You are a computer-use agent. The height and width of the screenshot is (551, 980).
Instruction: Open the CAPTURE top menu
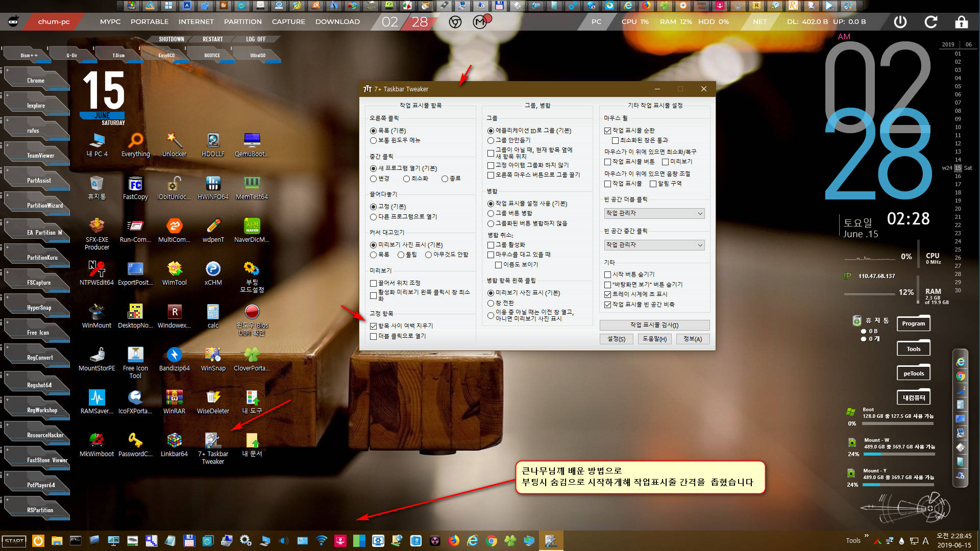[288, 22]
